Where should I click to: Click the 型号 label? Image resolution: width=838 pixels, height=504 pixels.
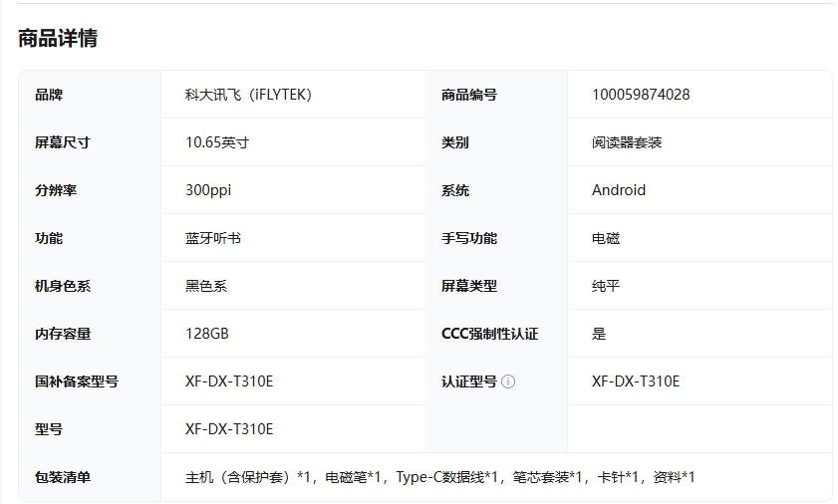(49, 429)
